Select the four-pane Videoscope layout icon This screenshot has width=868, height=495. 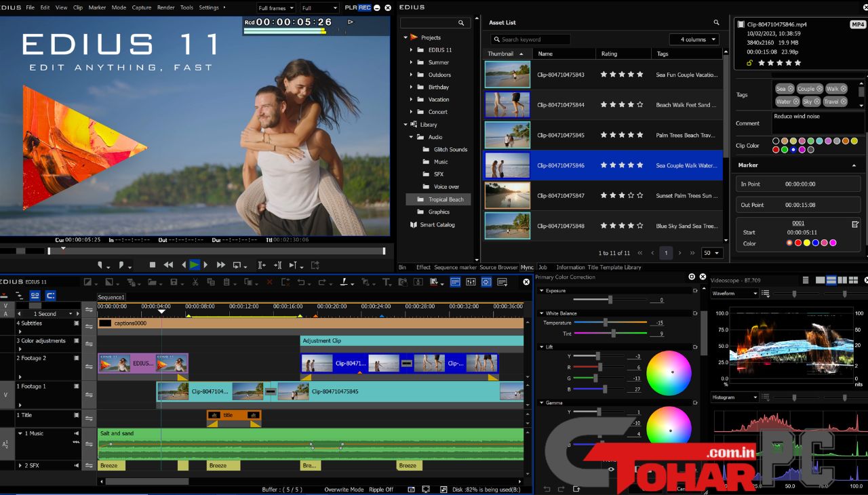click(x=853, y=280)
